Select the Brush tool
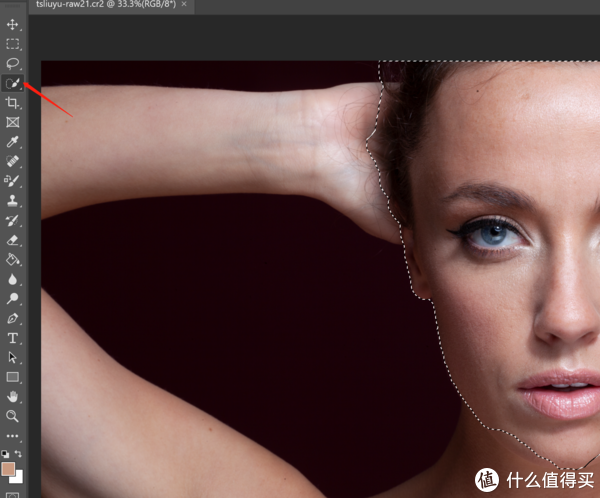Viewport: 600px width, 498px height. point(12,181)
